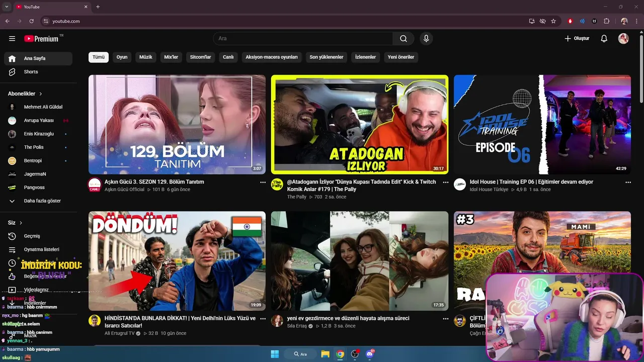Open Chrome extensions puzzle icon
The height and width of the screenshot is (362, 644).
coord(606,21)
